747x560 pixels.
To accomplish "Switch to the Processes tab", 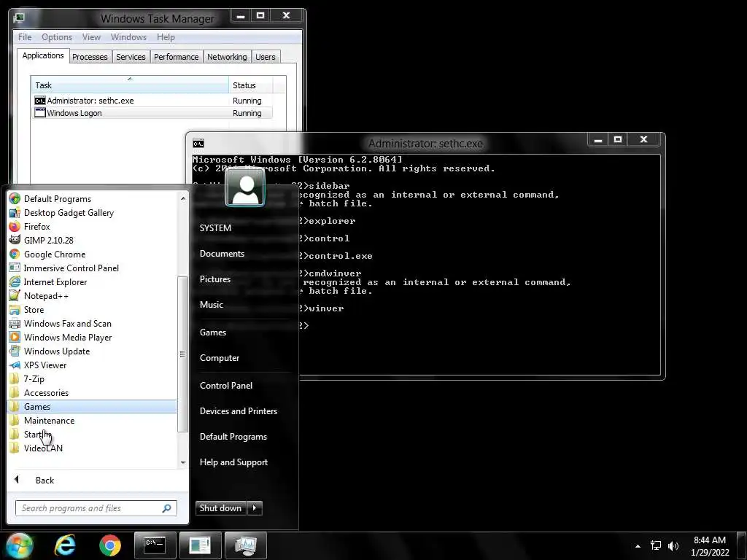I will pos(90,57).
